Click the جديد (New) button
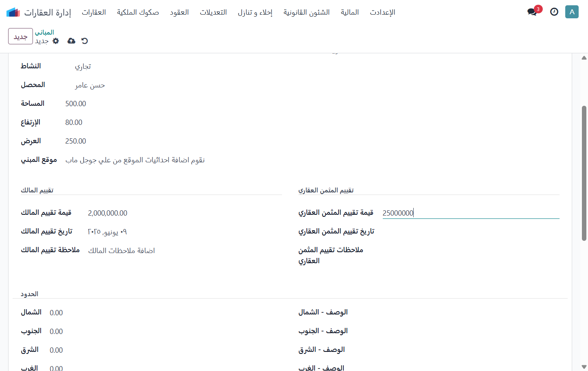588x371 pixels. [x=20, y=36]
